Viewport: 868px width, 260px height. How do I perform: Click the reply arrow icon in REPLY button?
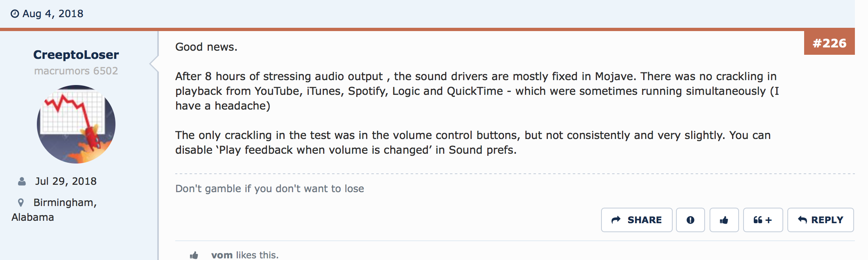click(802, 220)
